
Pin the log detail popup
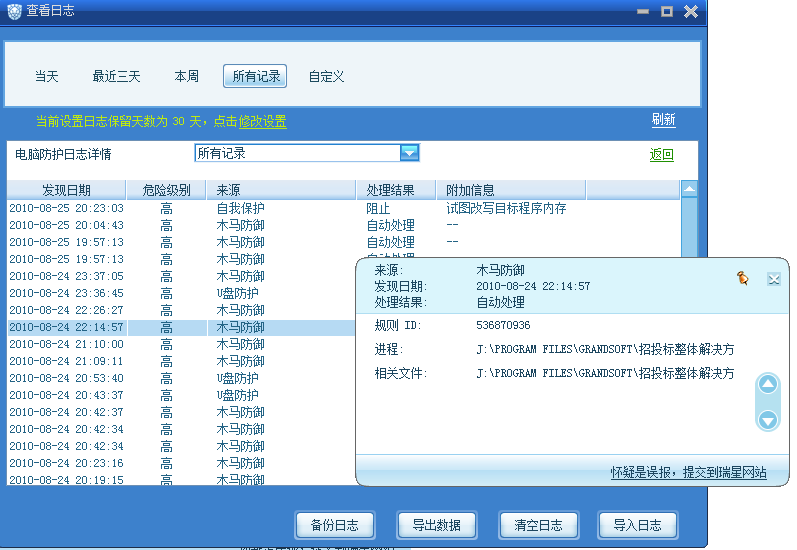point(742,279)
